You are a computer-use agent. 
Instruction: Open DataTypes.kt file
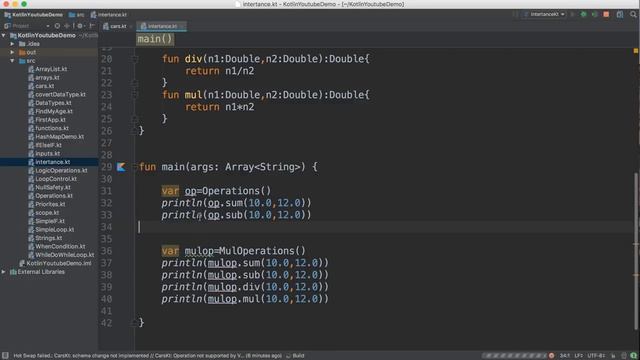(x=53, y=103)
